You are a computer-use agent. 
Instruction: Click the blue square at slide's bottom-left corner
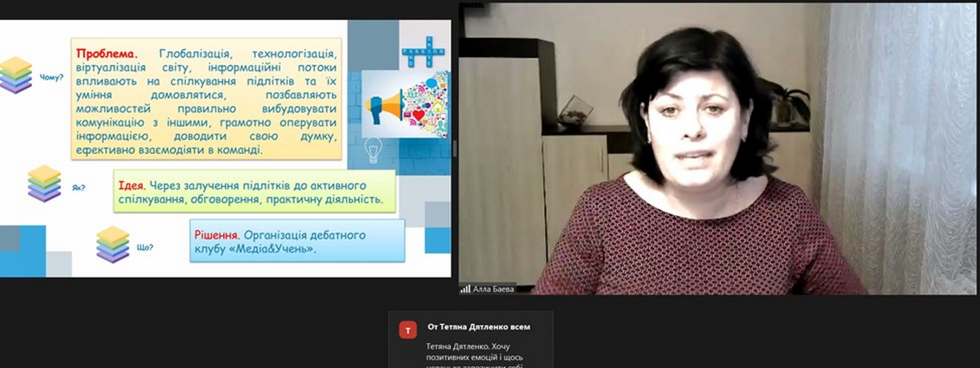(x=23, y=251)
